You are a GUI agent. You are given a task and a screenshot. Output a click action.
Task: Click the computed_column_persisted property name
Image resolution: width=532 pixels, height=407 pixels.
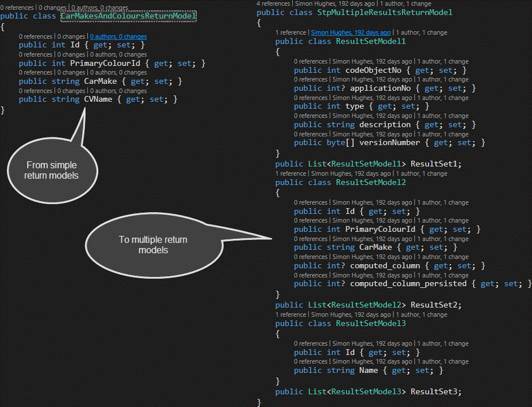(408, 284)
